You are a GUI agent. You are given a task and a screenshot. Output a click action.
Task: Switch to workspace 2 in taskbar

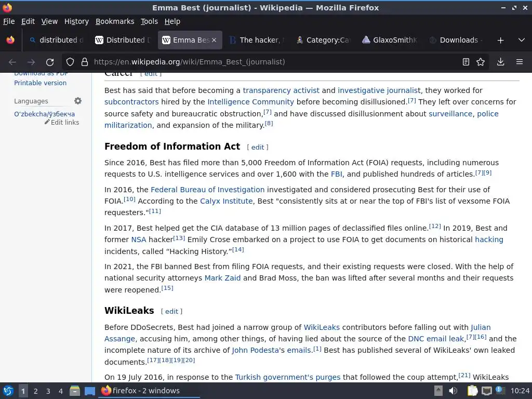pos(36,391)
